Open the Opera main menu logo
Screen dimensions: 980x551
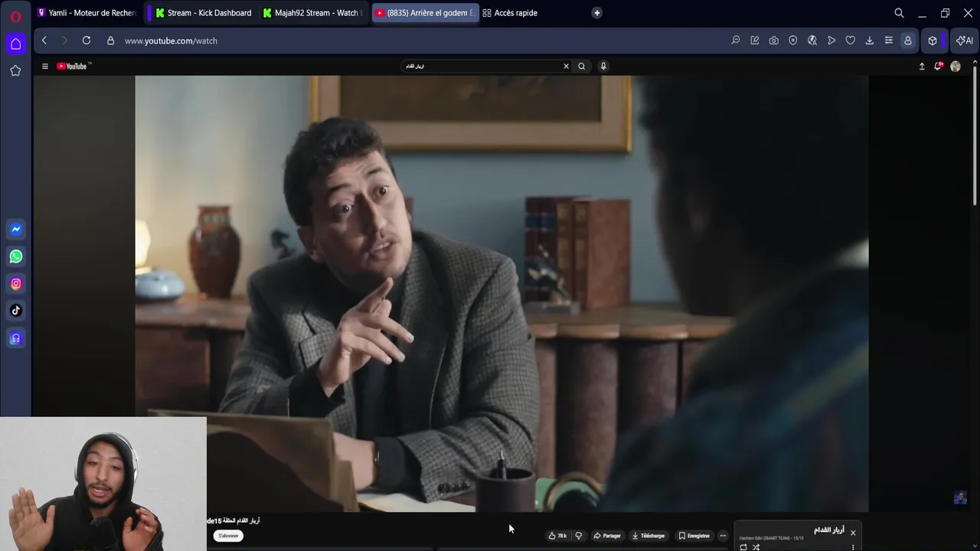(15, 16)
